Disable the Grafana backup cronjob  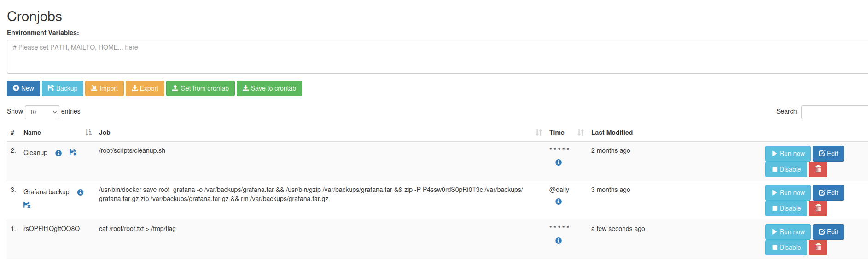[x=786, y=208]
